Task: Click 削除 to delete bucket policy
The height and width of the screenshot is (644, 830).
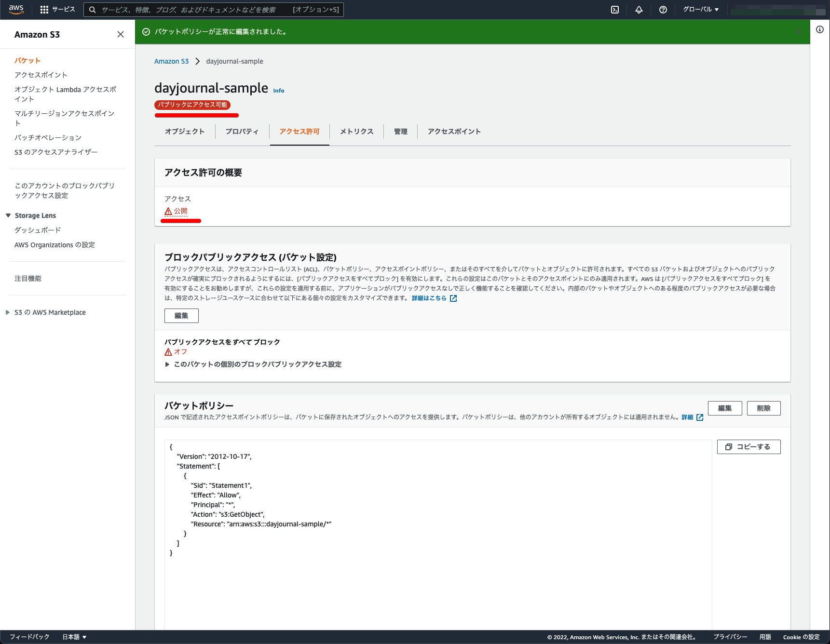Action: 764,408
